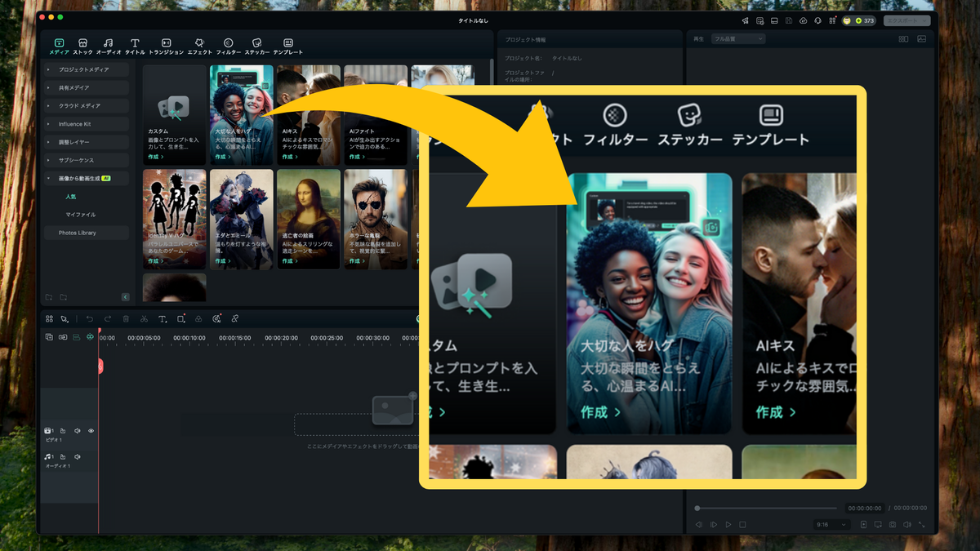980x551 pixels.
Task: Stop preview playback
Action: (x=742, y=525)
